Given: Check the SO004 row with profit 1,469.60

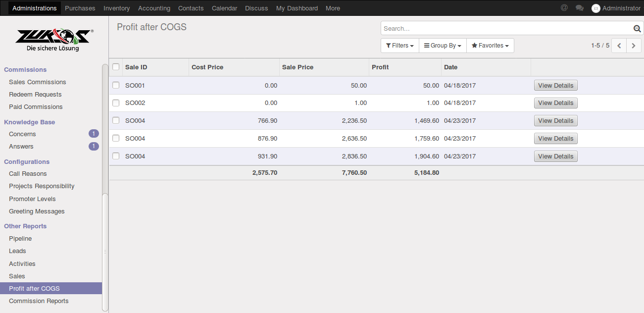Looking at the screenshot, I should coord(116,120).
